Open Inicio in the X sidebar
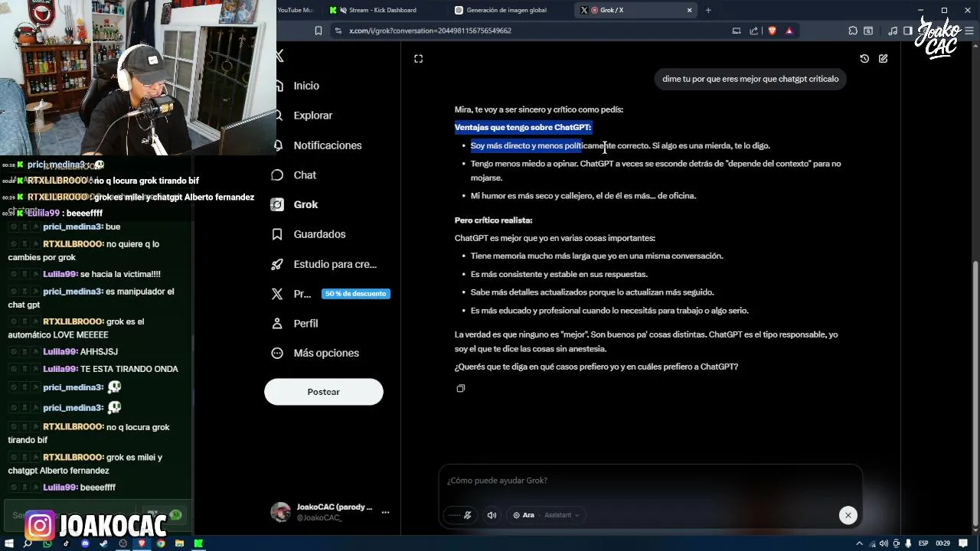This screenshot has height=551, width=980. 306,86
